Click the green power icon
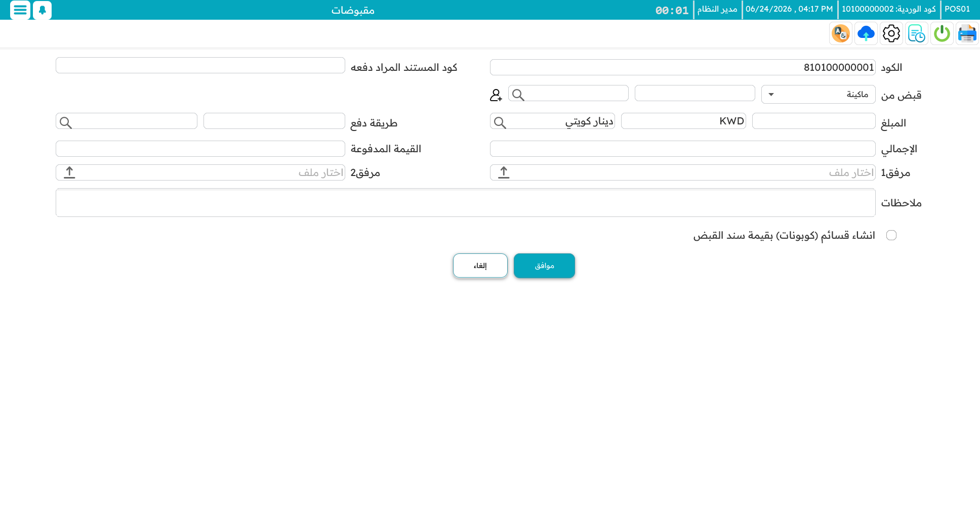 pos(942,34)
